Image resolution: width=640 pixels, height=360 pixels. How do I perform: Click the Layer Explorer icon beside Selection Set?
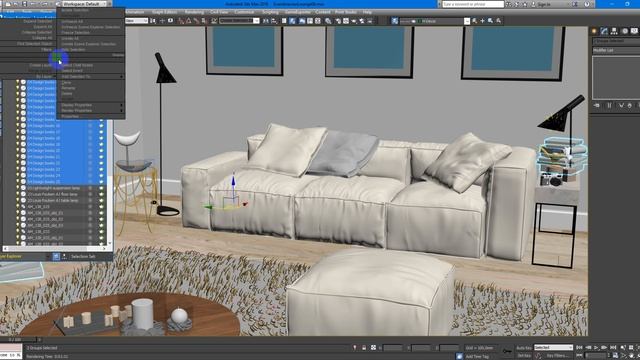56,256
